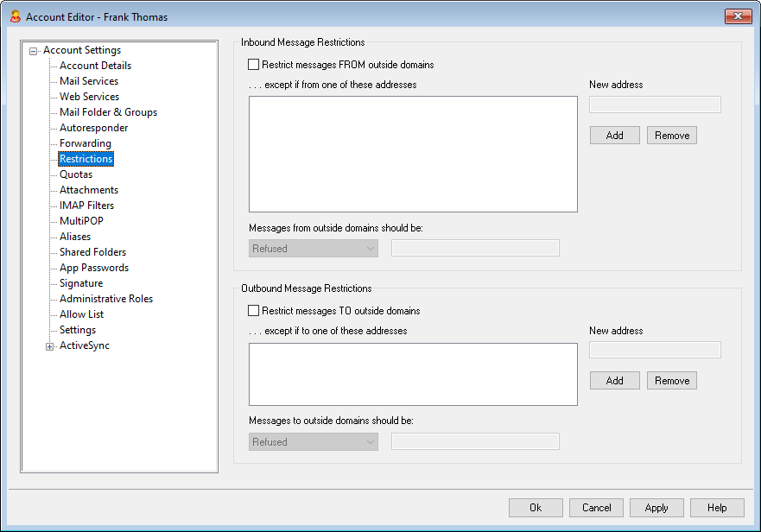Select Account Details in the tree
This screenshot has width=761, height=532.
[95, 66]
